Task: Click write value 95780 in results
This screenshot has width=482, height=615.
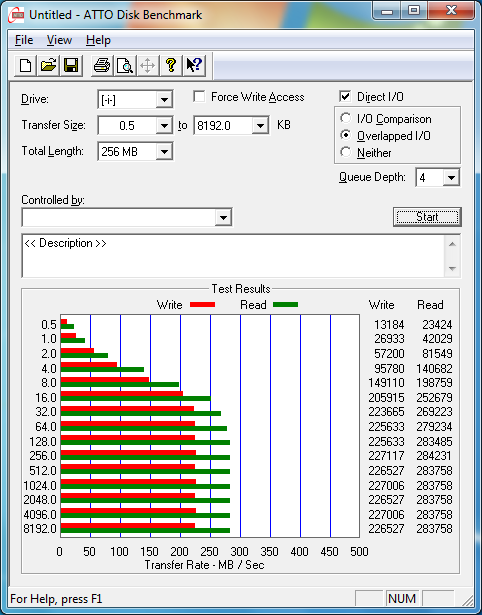Action: coord(389,369)
